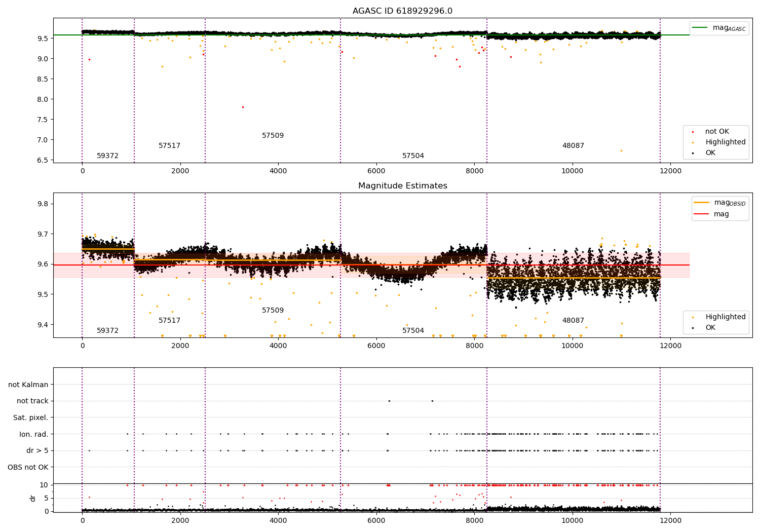Select y-axis tick 9.0 on top plot
Screen dimensions: 760x532
pyautogui.click(x=43, y=59)
